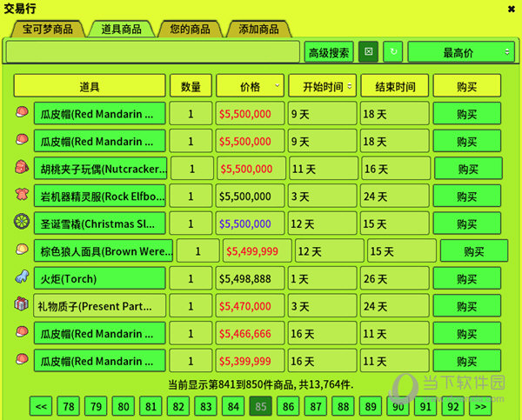The height and width of the screenshot is (420, 522).
Task: Click the blue $5,500,000 price cell
Action: pyautogui.click(x=250, y=223)
